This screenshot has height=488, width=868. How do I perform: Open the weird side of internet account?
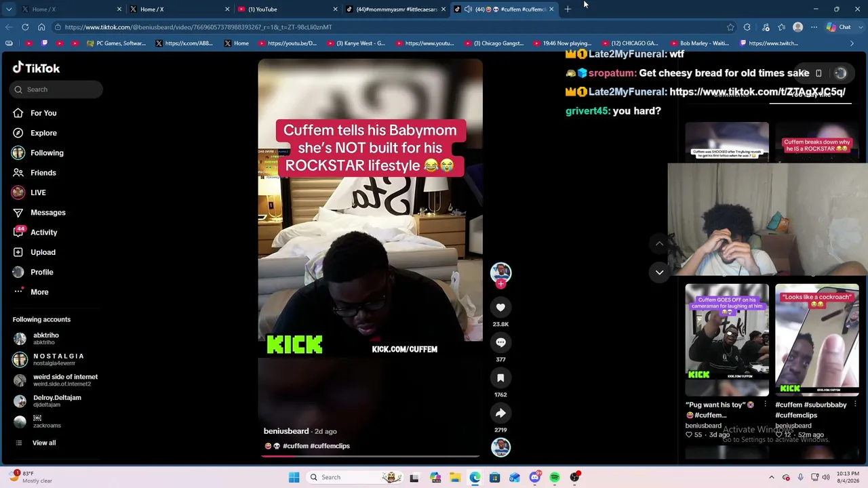click(x=65, y=380)
